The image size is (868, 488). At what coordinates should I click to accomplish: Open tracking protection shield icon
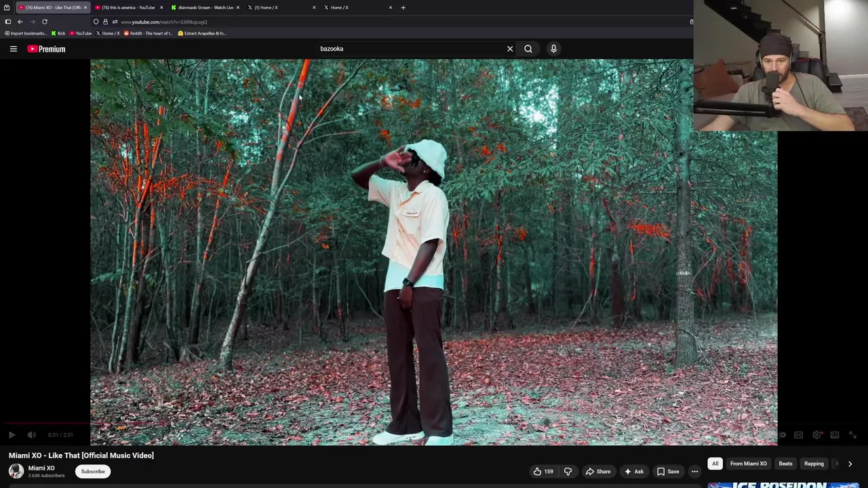click(x=96, y=22)
